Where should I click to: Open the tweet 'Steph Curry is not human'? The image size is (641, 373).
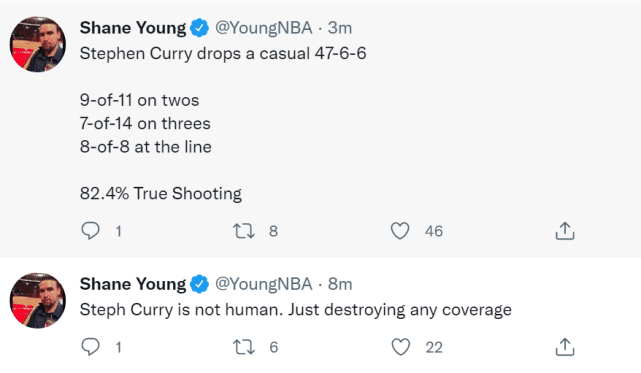[181, 310]
